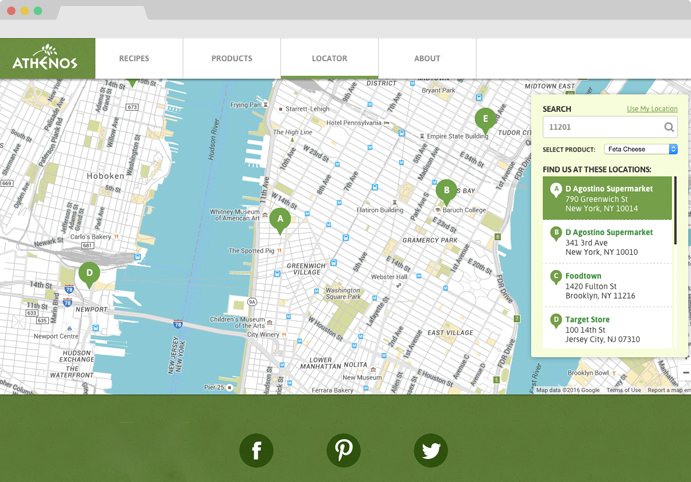Screen dimensions: 691x482
Task: Click the Report a map error link
Action: click(669, 390)
